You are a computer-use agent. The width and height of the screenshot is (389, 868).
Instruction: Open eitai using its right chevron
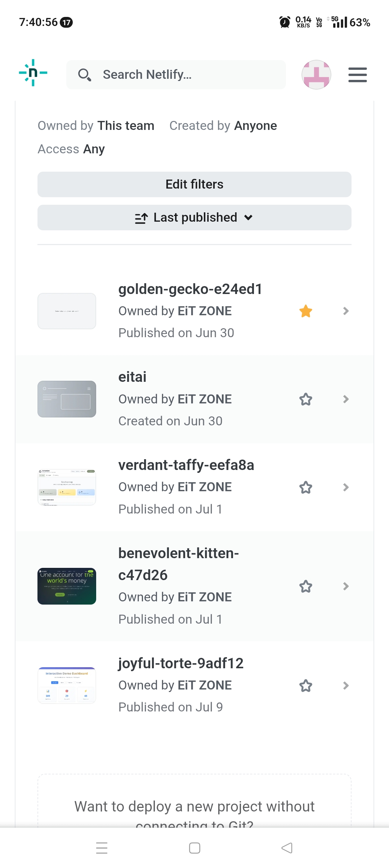346,399
